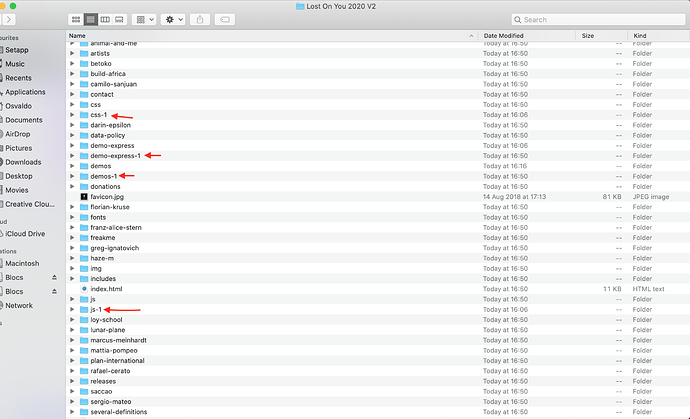Open the Group By arrangement dropdown
This screenshot has height=419, width=690.
[x=143, y=19]
